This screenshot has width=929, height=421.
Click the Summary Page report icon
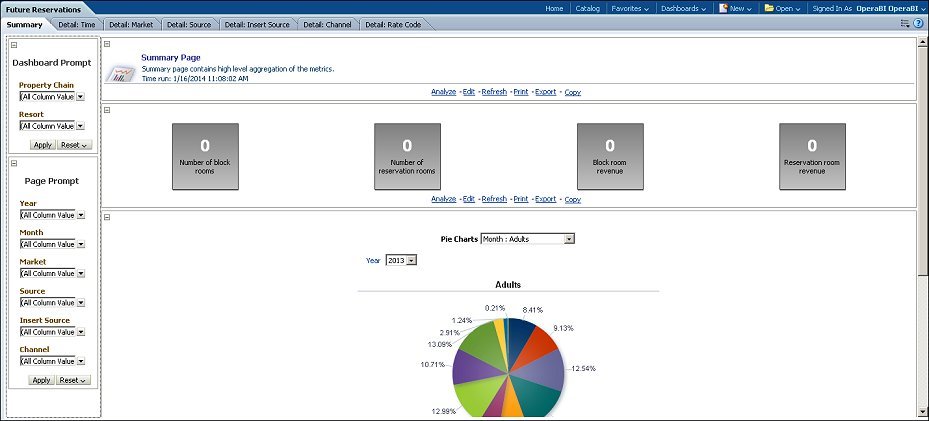(122, 70)
